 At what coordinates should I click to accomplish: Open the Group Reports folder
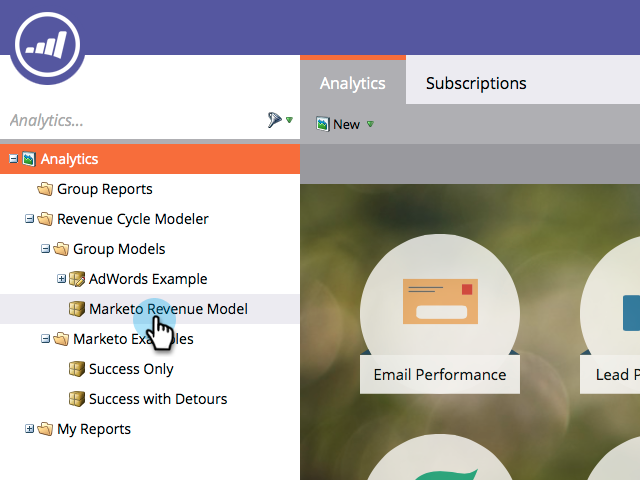coord(104,189)
